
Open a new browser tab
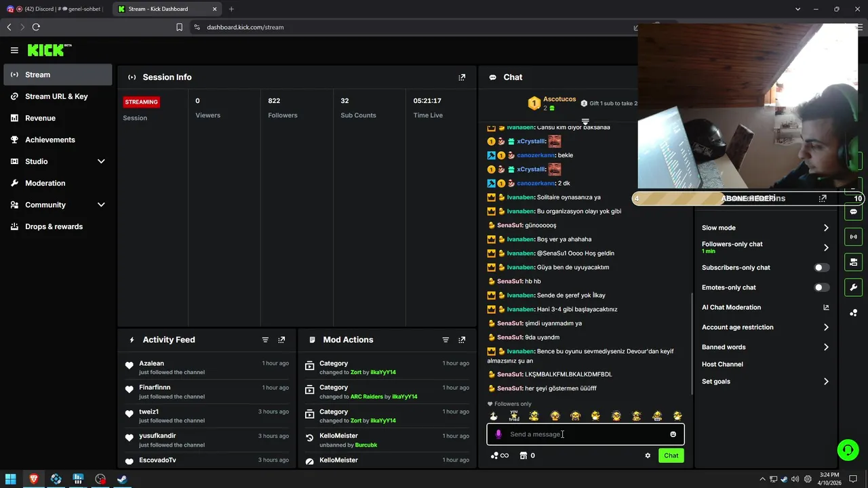click(231, 9)
